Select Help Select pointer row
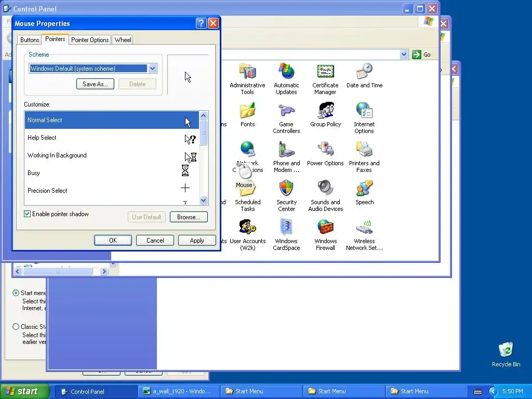 (x=112, y=137)
